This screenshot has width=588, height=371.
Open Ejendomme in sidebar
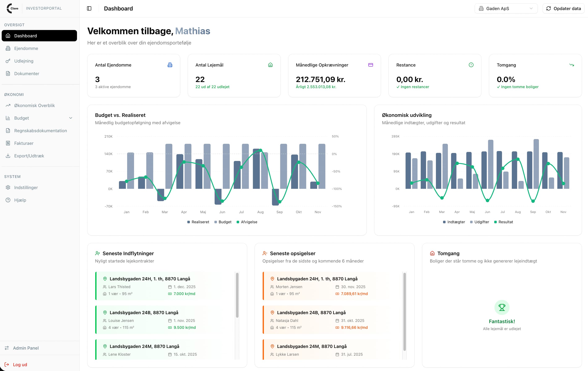(26, 48)
